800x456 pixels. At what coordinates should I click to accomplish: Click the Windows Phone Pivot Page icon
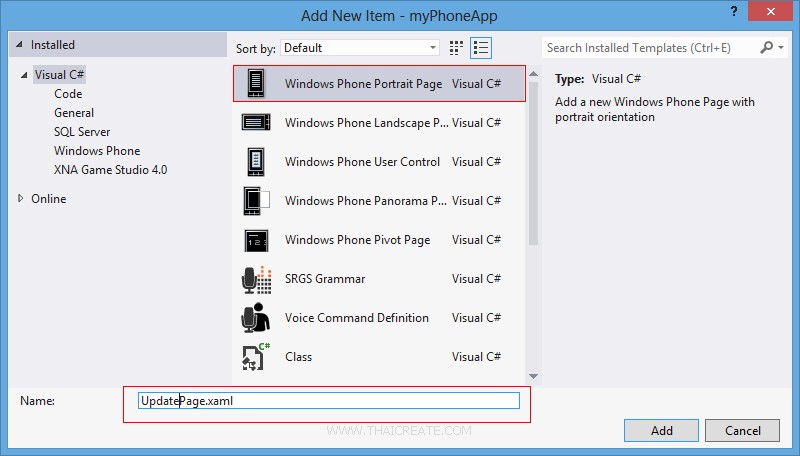[256, 240]
